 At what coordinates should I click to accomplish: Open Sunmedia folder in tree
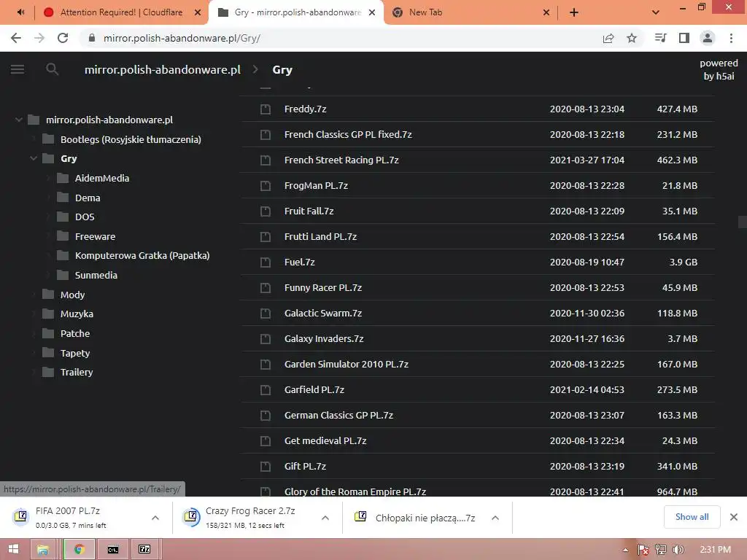96,275
